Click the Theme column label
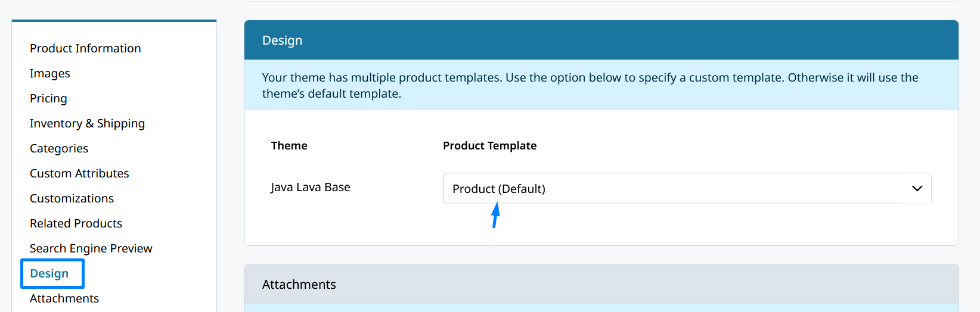The width and height of the screenshot is (980, 312). [289, 146]
